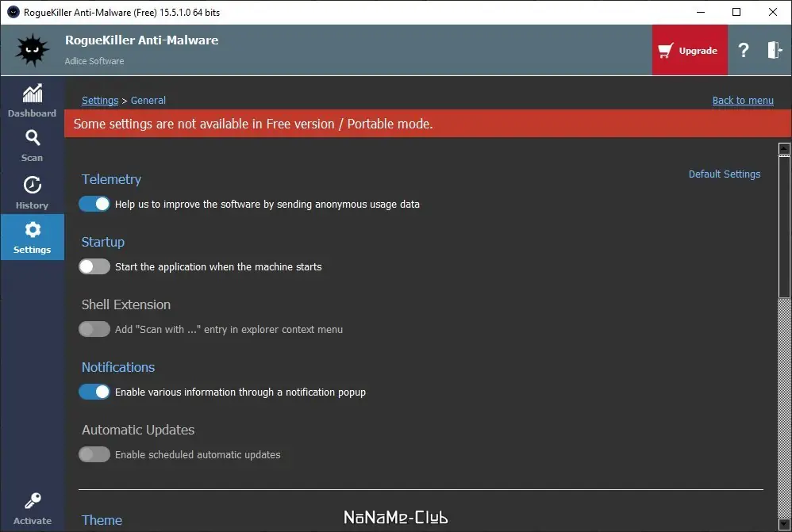The image size is (792, 532).
Task: Open the Dashboard section in the sidebar
Action: coord(32,101)
